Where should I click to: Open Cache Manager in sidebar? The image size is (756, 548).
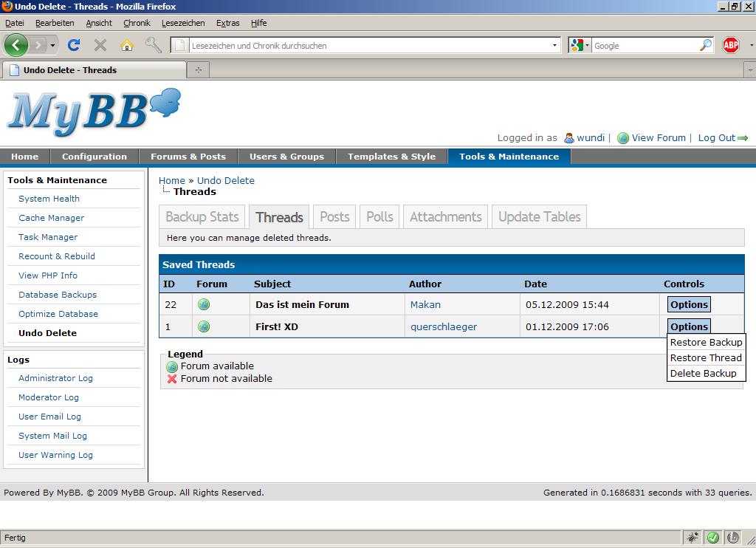coord(51,218)
